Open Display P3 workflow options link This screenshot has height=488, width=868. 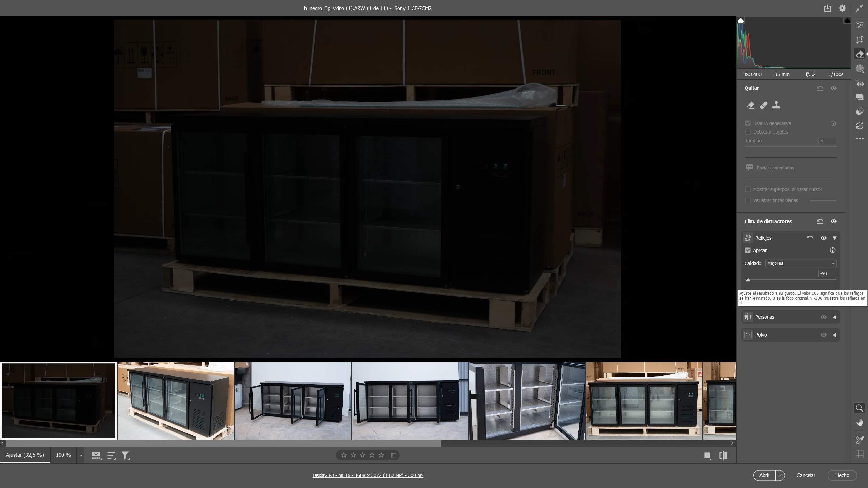[x=368, y=475]
